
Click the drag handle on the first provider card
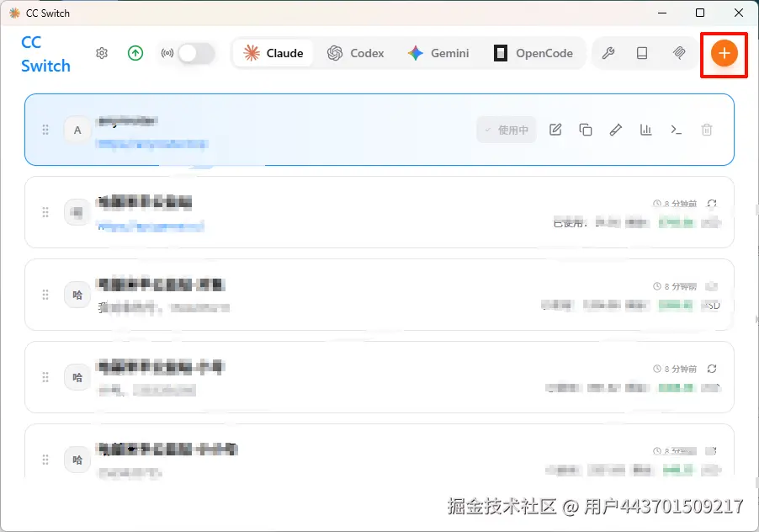click(45, 130)
